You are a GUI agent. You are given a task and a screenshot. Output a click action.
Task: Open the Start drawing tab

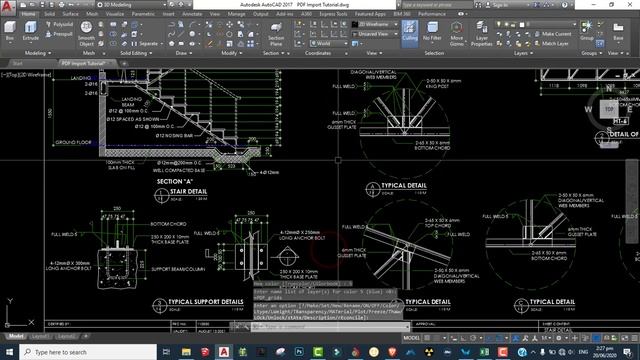point(18,63)
